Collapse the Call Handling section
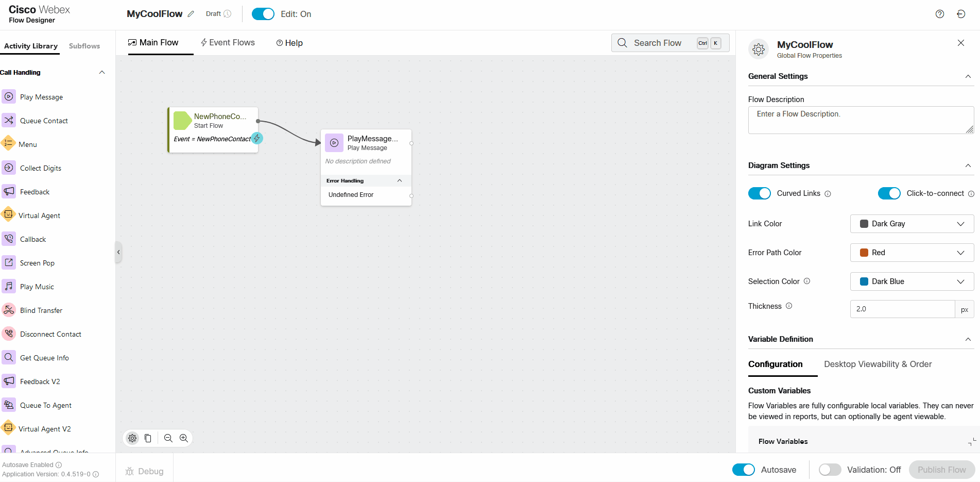The width and height of the screenshot is (980, 482). point(102,72)
